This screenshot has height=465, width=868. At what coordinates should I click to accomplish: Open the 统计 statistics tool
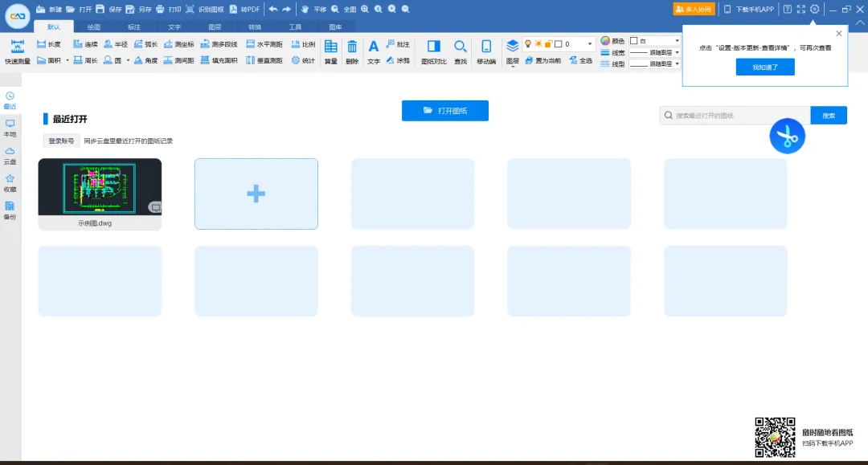click(x=303, y=60)
